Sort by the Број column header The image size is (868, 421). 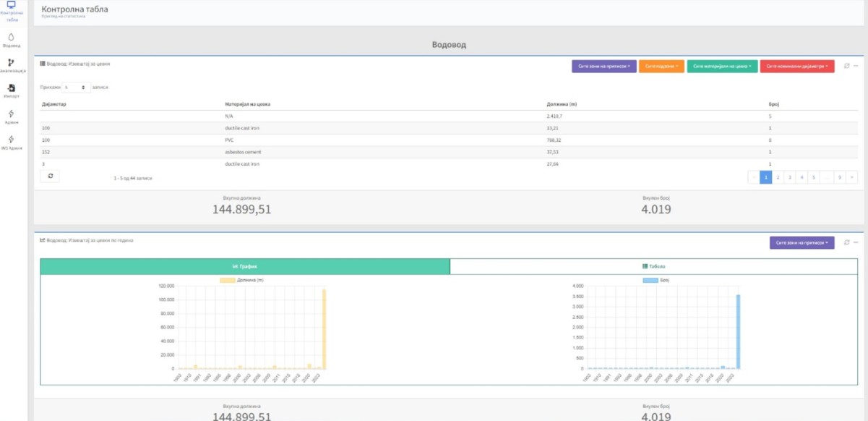[x=773, y=104]
